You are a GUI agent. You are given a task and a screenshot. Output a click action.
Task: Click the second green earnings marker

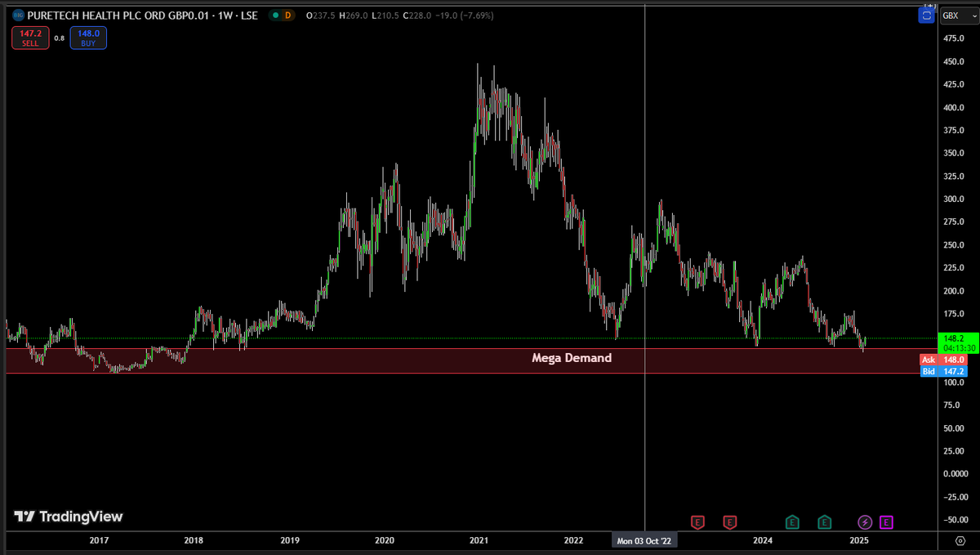coord(824,521)
